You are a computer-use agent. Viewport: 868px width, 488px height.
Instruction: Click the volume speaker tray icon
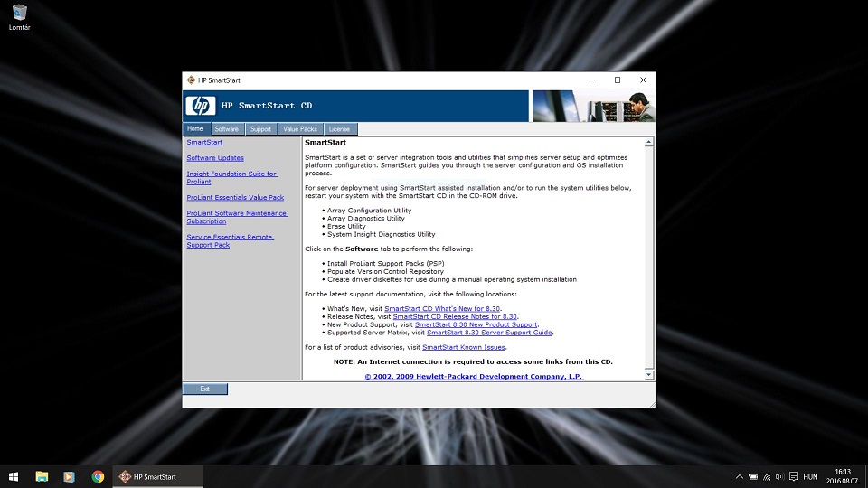point(779,476)
